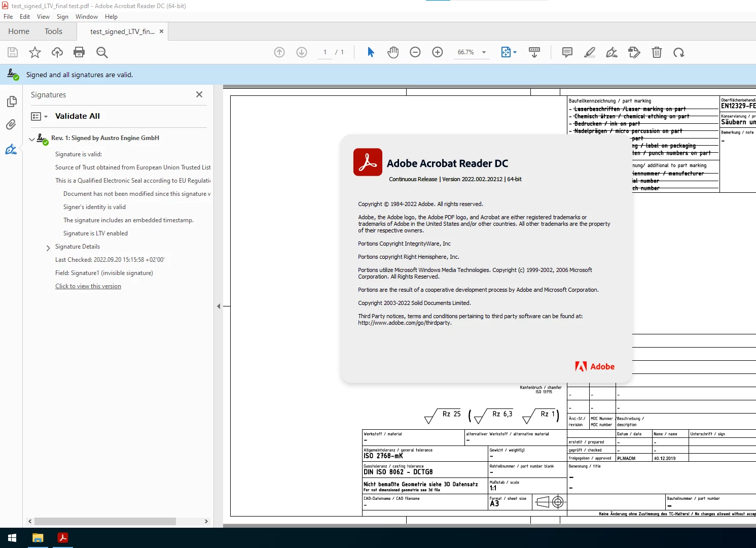
Task: Click the Request signatures toolbar icon
Action: click(634, 52)
